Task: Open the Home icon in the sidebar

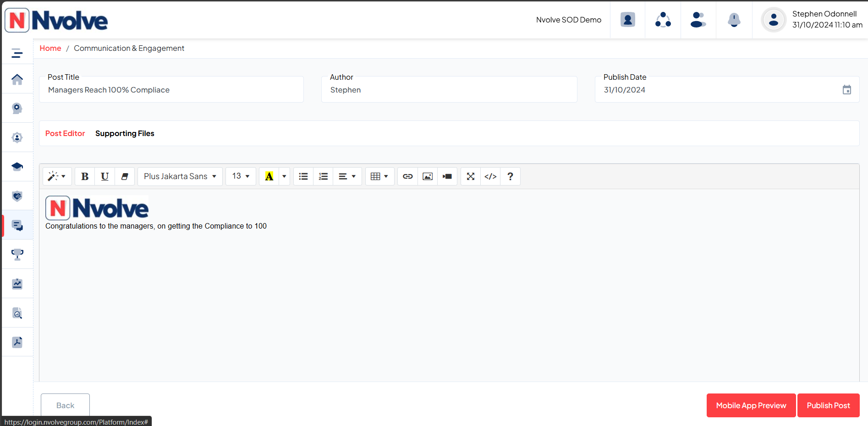Action: coord(17,79)
